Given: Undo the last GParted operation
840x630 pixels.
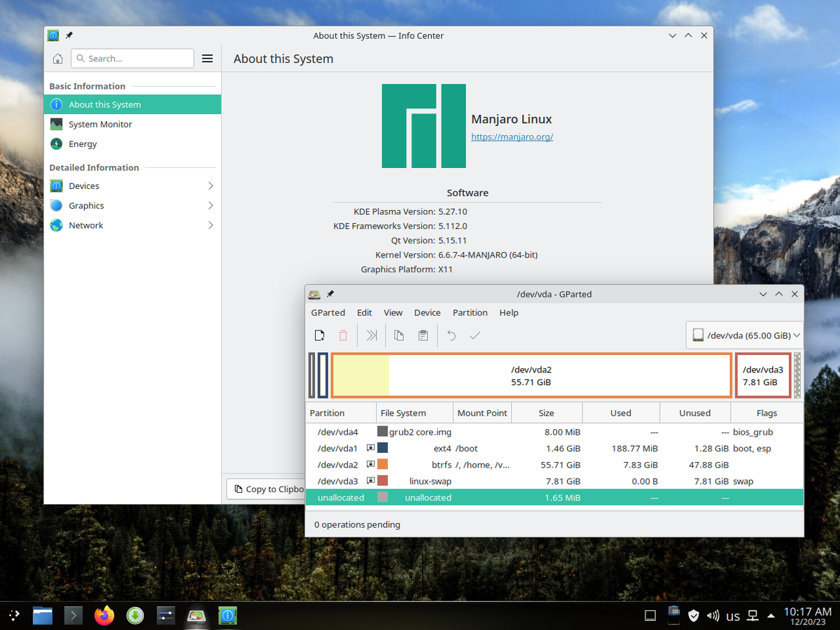Looking at the screenshot, I should [451, 335].
